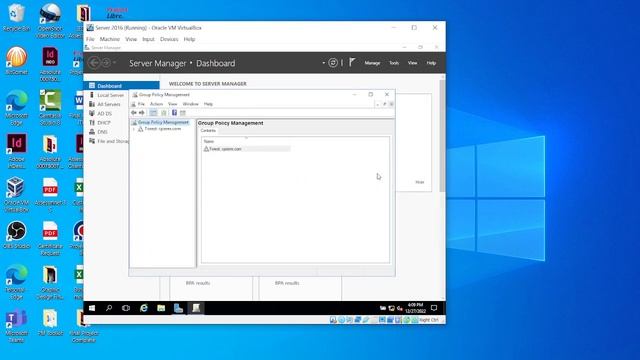This screenshot has height=360, width=640.
Task: Click the Server Manager vertical scrollbar
Action: click(442, 136)
